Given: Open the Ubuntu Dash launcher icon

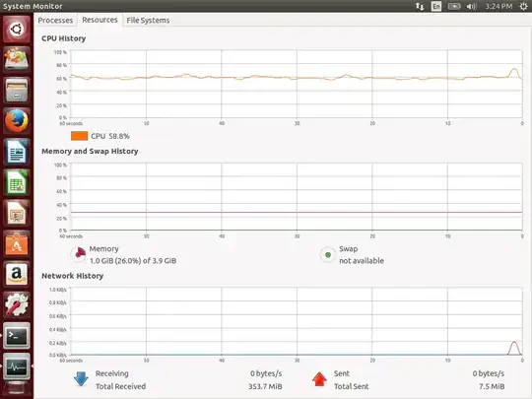Looking at the screenshot, I should pos(17,30).
